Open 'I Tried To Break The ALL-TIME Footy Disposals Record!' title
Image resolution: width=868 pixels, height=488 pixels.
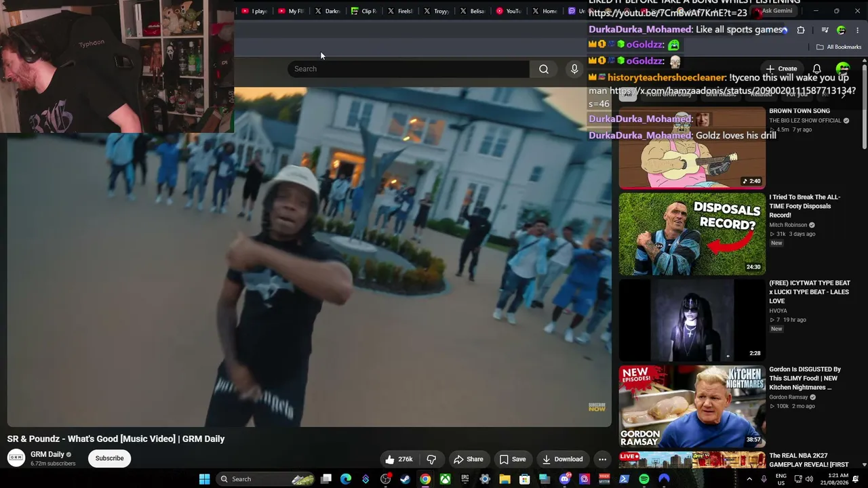click(805, 206)
